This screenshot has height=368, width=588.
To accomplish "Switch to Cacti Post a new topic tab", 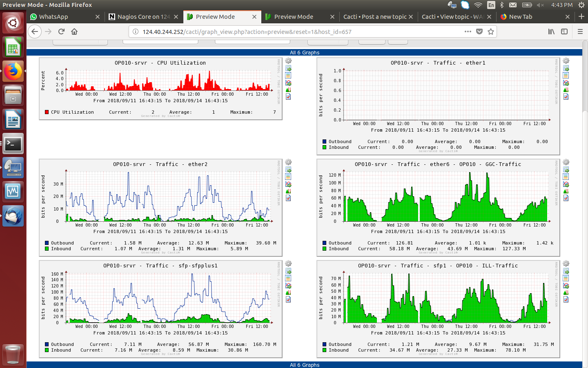I will coord(379,17).
